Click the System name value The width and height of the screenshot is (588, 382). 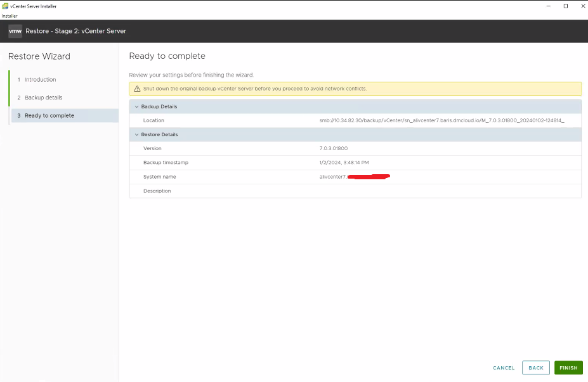click(x=354, y=177)
